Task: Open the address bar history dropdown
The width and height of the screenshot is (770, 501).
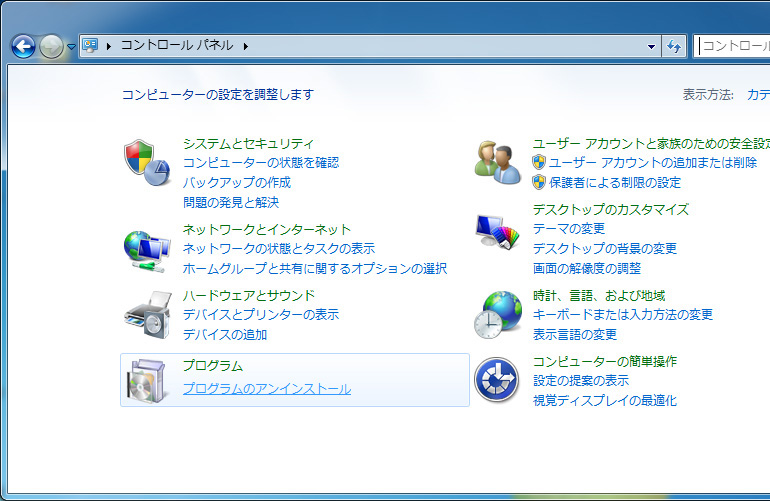Action: (x=651, y=47)
